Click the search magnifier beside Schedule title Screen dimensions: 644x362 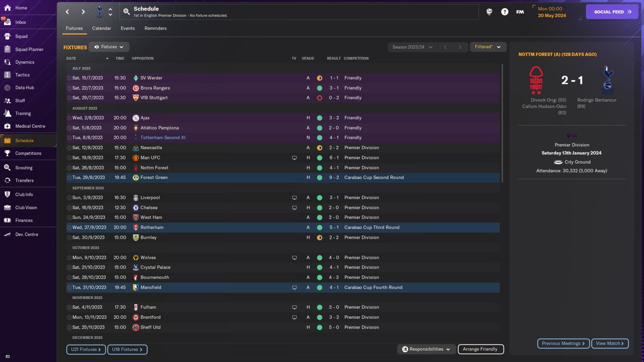tap(127, 12)
